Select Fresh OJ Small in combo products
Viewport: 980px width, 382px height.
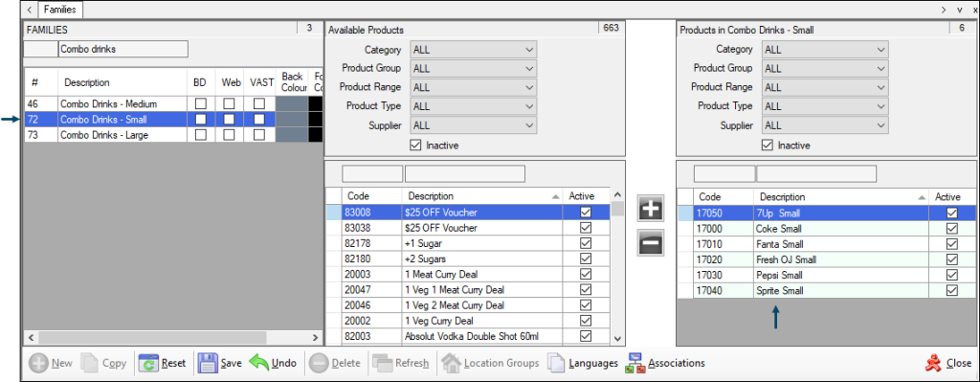click(x=827, y=259)
